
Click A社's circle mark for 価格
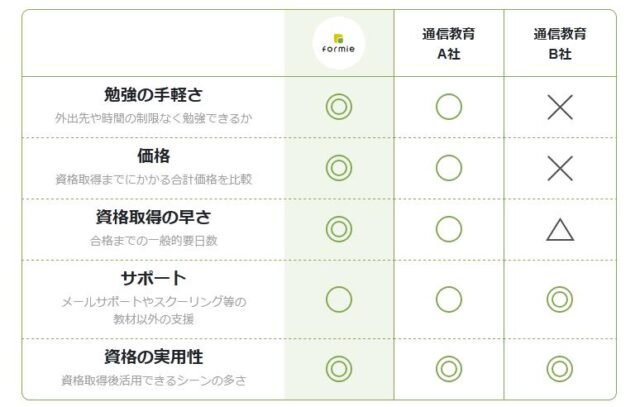point(449,168)
